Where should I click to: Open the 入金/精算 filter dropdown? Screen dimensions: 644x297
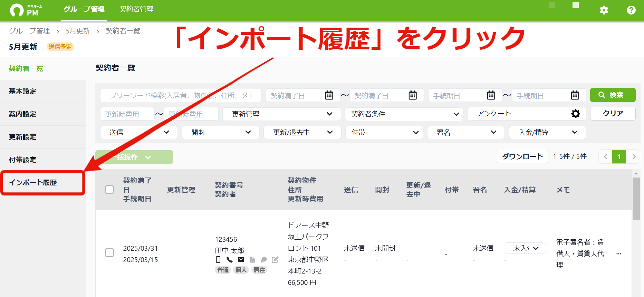(x=548, y=132)
